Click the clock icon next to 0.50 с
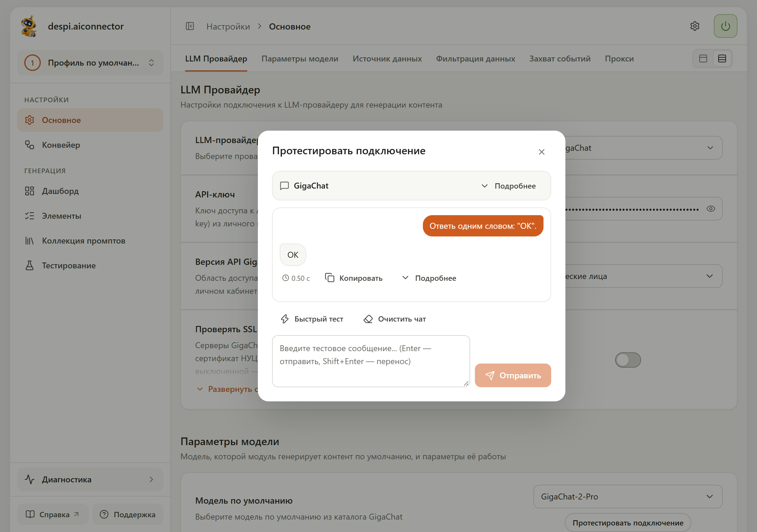The image size is (757, 532). tap(286, 278)
